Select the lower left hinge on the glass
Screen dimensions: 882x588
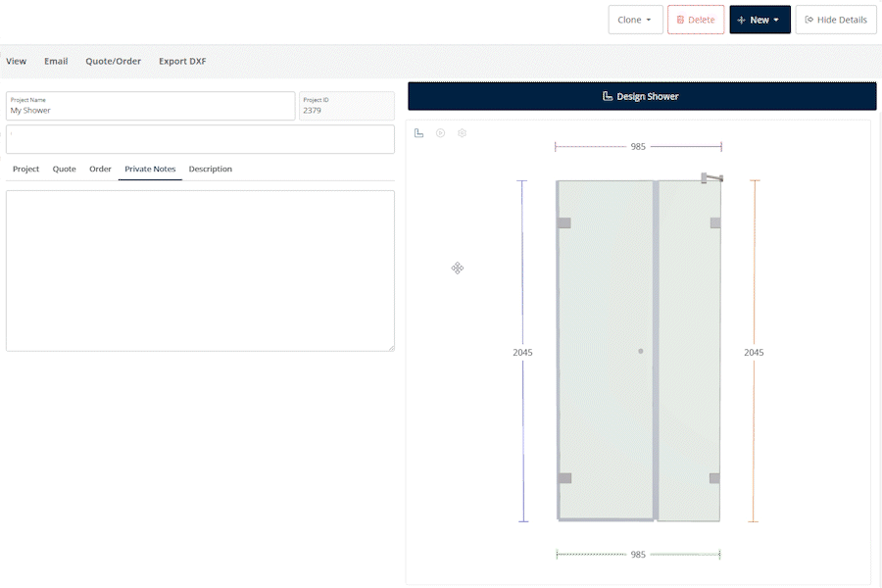point(564,478)
